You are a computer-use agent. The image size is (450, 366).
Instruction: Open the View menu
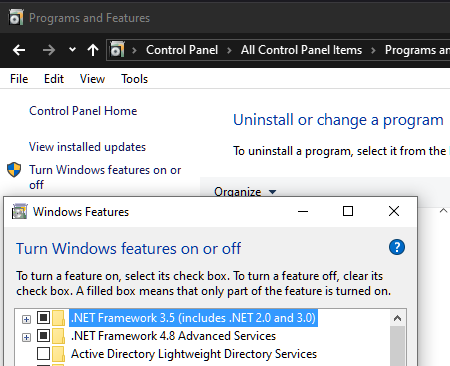tap(92, 79)
